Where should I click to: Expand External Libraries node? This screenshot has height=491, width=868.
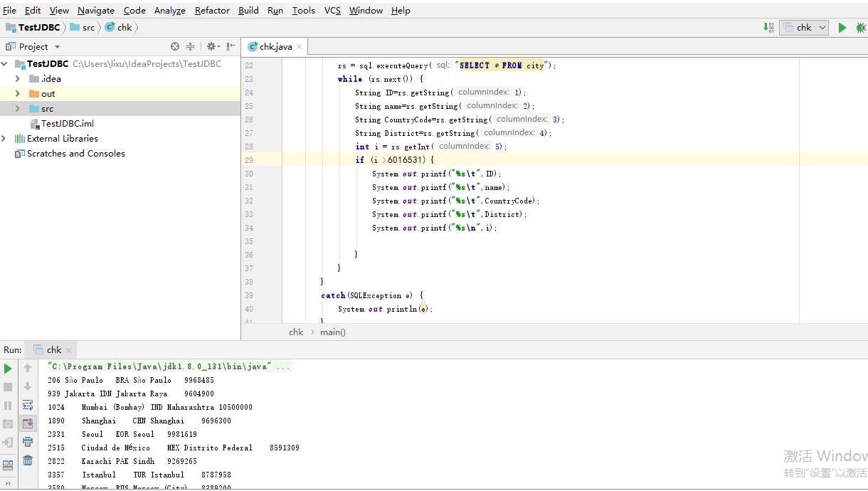5,139
